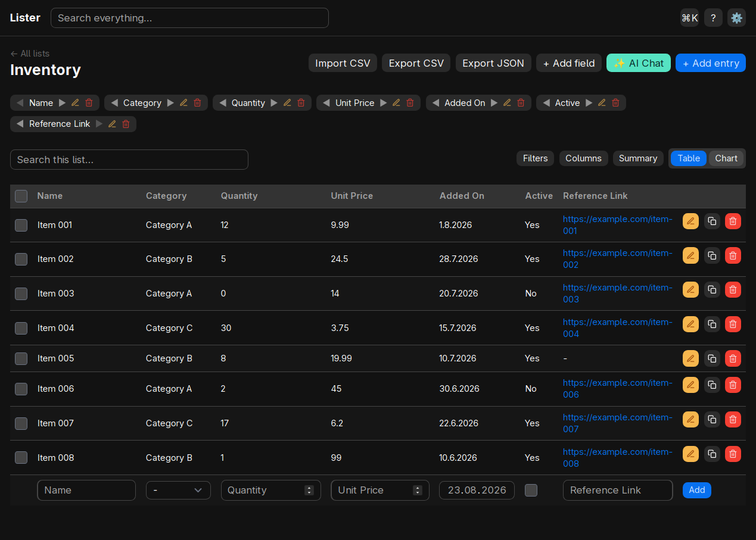
Task: Focus the Search everything field
Action: 189,18
